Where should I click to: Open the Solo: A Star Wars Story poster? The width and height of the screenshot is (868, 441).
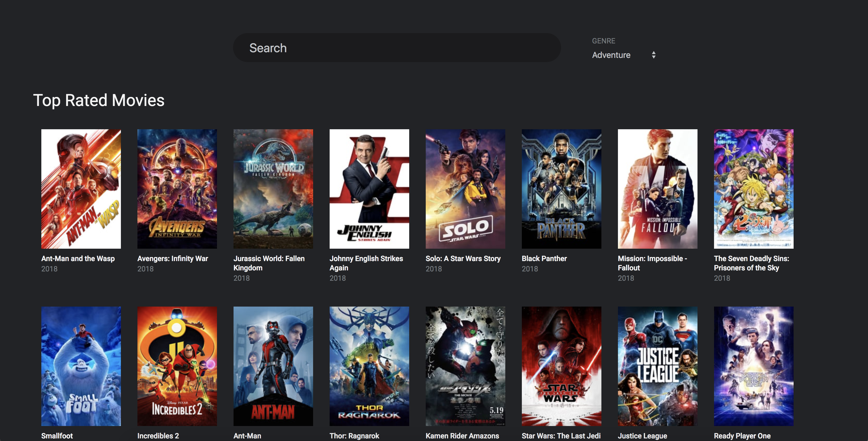[465, 189]
